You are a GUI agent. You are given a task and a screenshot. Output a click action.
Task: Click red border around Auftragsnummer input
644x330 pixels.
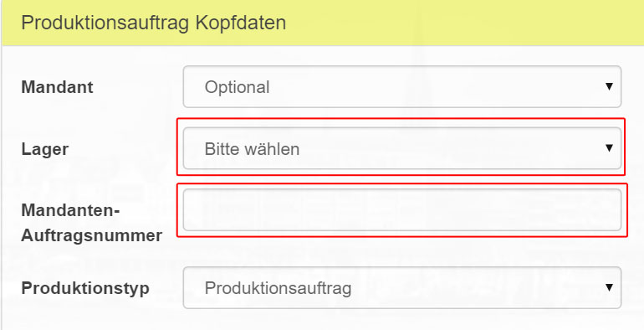click(x=402, y=184)
